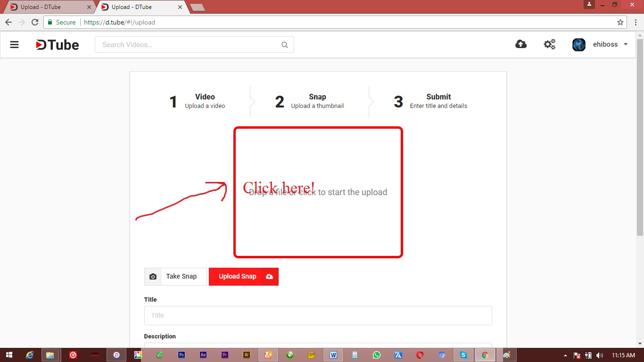Click the volume speaker in system tray
Screen dimensions: 644x362
[x=599, y=355]
